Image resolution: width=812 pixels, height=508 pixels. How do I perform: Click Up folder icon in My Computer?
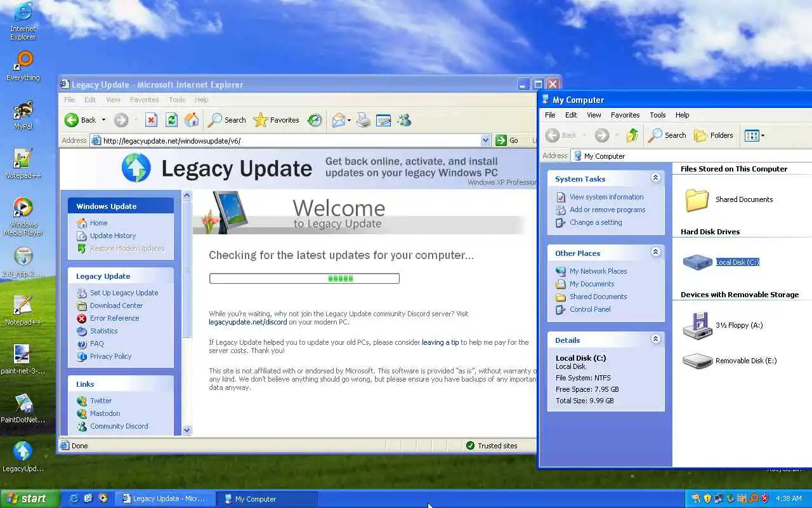click(x=632, y=135)
